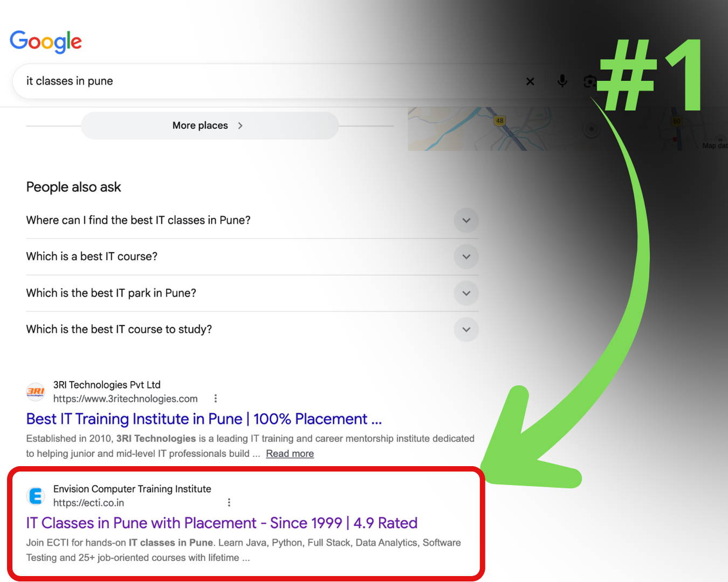
Task: Click the 3RI Technologies favicon
Action: pyautogui.click(x=36, y=392)
